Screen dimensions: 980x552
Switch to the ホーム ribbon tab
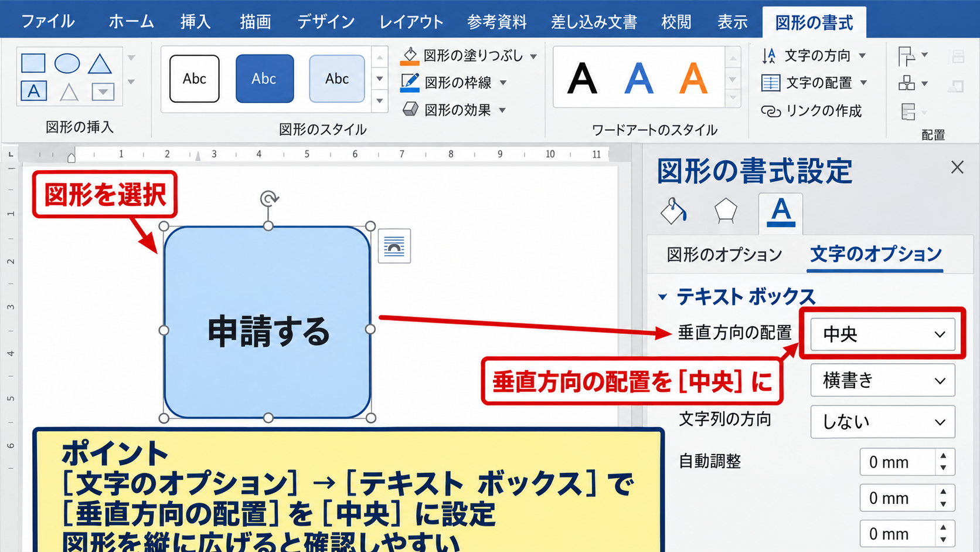131,22
